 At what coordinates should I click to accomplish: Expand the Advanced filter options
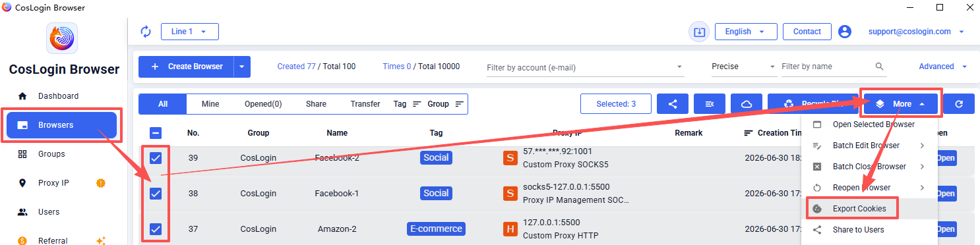pos(943,67)
